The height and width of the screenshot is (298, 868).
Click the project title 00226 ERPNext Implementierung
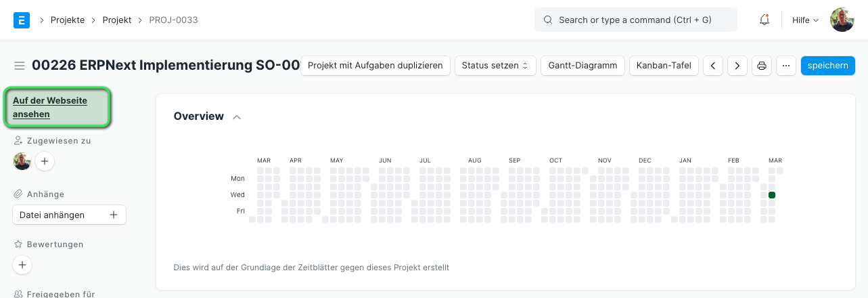point(165,66)
